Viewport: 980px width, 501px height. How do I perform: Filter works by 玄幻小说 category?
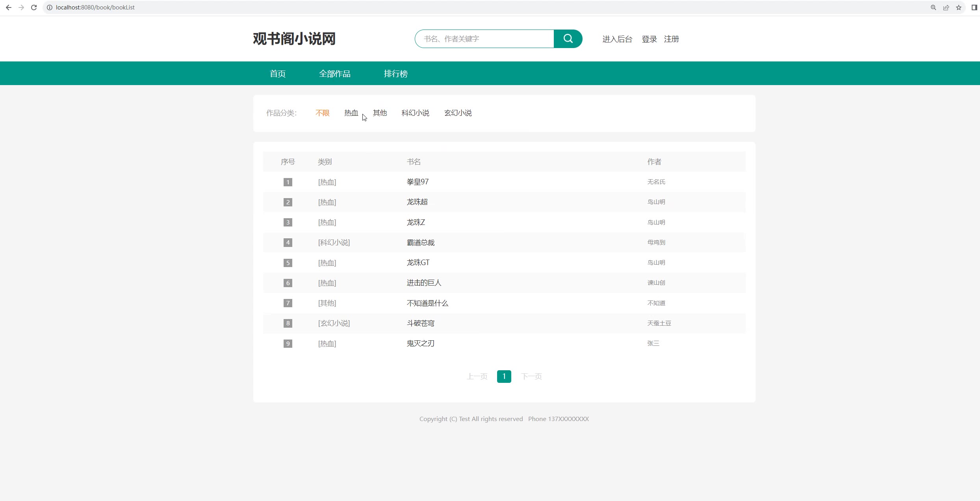(x=458, y=113)
